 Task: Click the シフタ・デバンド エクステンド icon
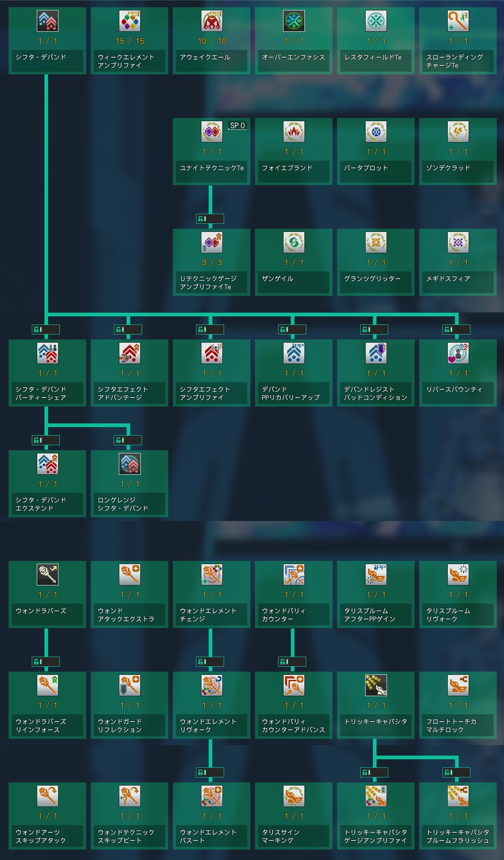(x=48, y=464)
